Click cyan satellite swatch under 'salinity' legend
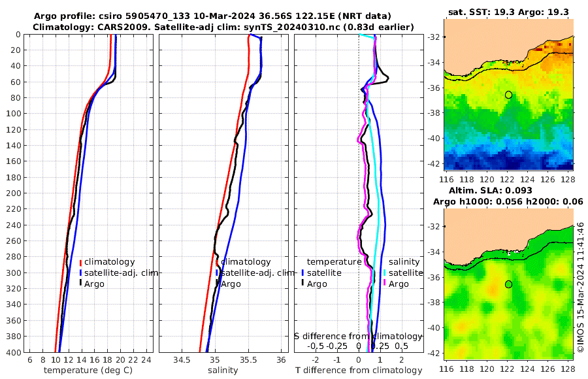The height and width of the screenshot is (379, 588). tap(384, 273)
